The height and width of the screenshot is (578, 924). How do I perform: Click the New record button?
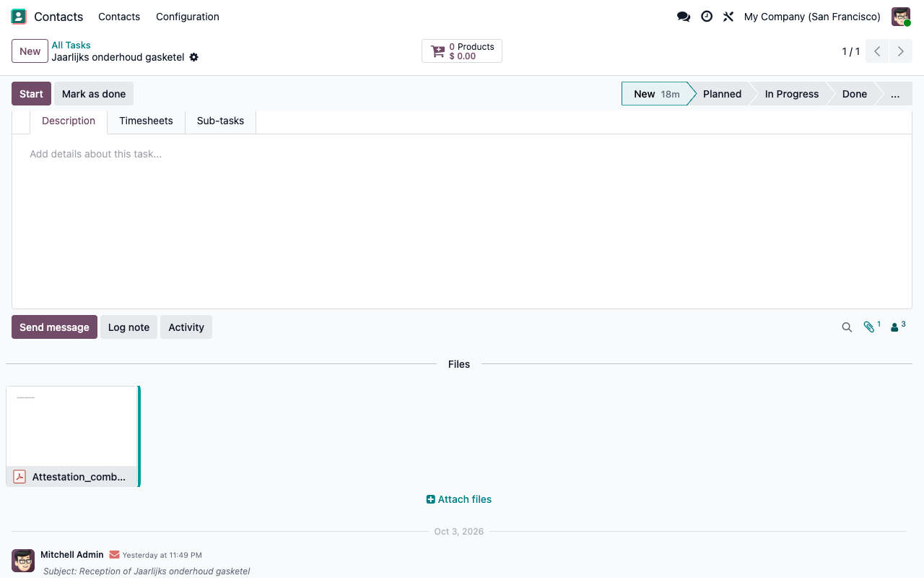point(30,51)
